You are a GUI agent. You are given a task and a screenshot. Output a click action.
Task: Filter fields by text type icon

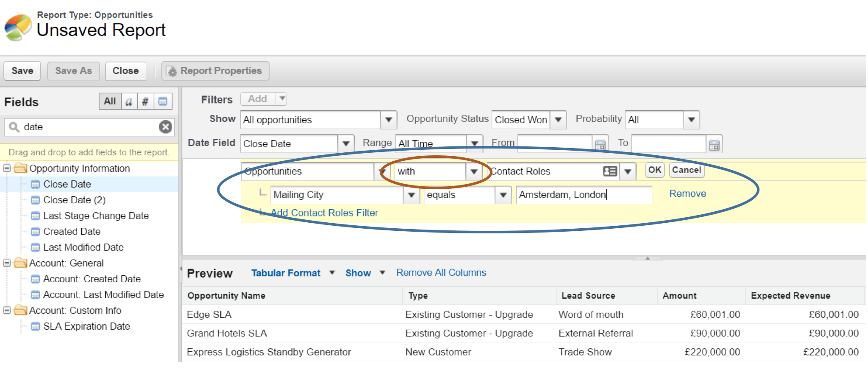click(129, 101)
